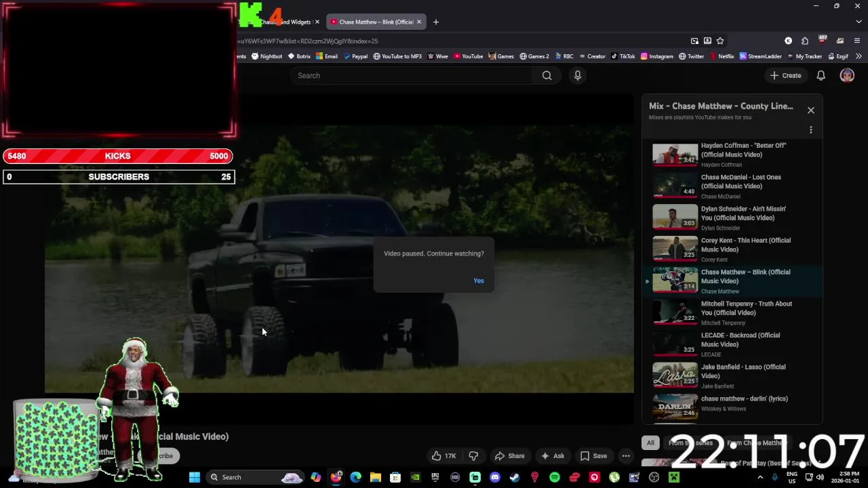
Task: Dislike the video
Action: pyautogui.click(x=473, y=455)
